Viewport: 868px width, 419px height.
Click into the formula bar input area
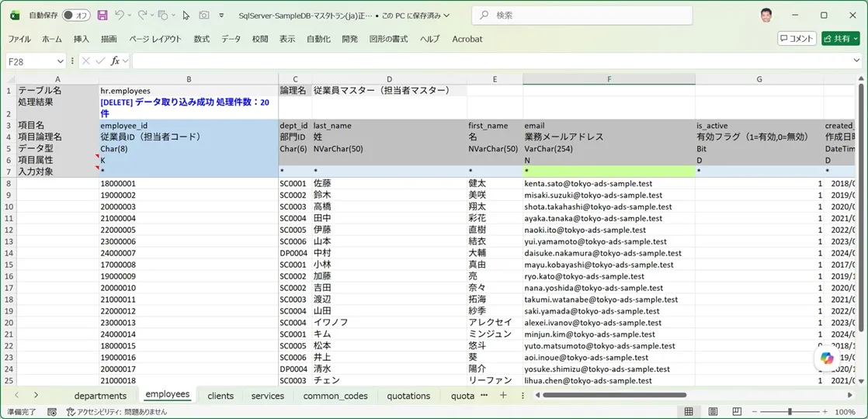click(x=491, y=61)
